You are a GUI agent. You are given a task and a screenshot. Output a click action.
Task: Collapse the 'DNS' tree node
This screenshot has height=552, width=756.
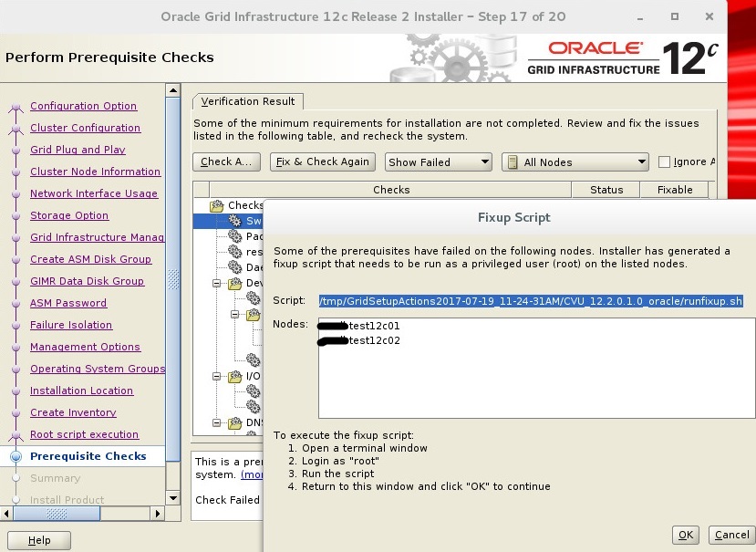(216, 423)
